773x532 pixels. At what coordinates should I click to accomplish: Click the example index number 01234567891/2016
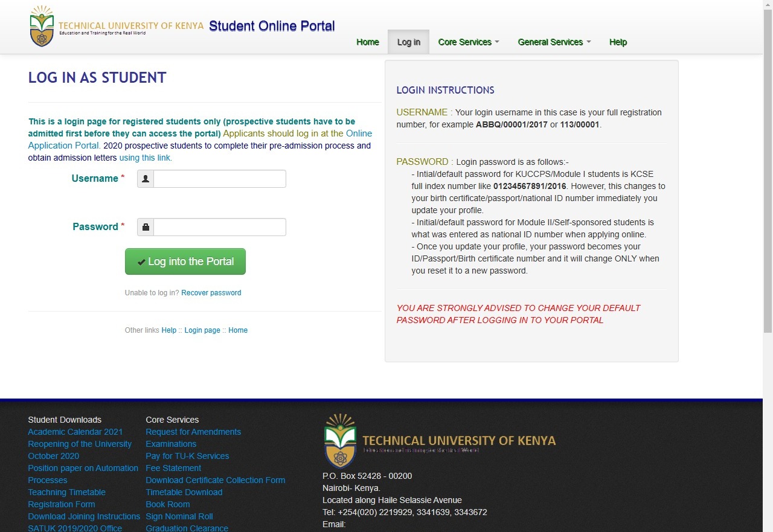[x=530, y=186]
